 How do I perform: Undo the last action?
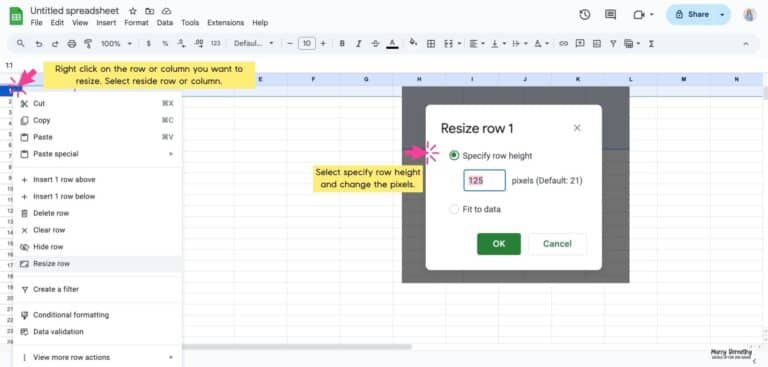[39, 44]
